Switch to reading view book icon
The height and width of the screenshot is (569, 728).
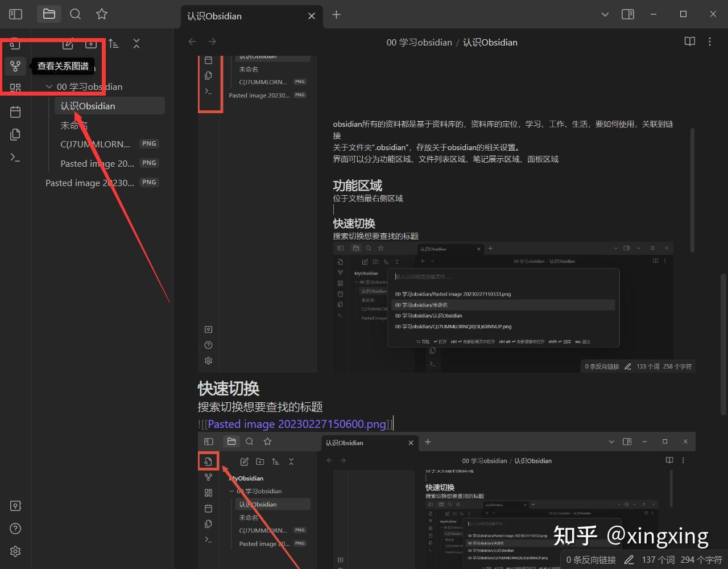[x=689, y=42]
